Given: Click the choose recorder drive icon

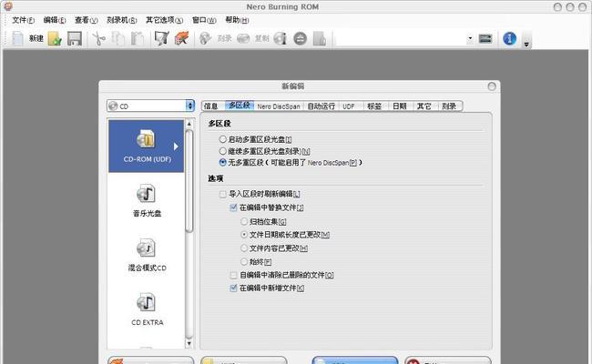Looking at the screenshot, I should tap(485, 38).
